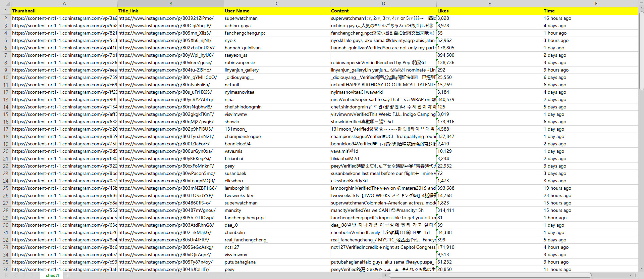Select row 1 header number
This screenshot has width=644, height=279.
[6, 11]
